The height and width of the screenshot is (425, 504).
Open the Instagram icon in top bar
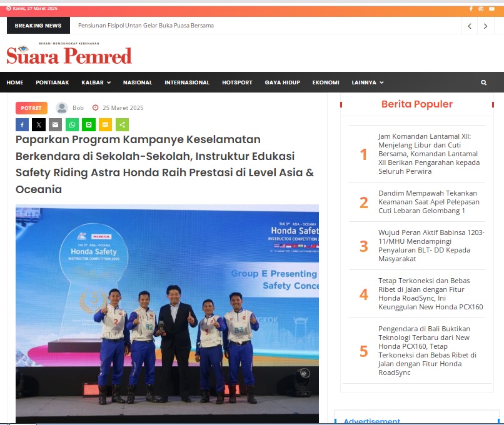point(481,9)
